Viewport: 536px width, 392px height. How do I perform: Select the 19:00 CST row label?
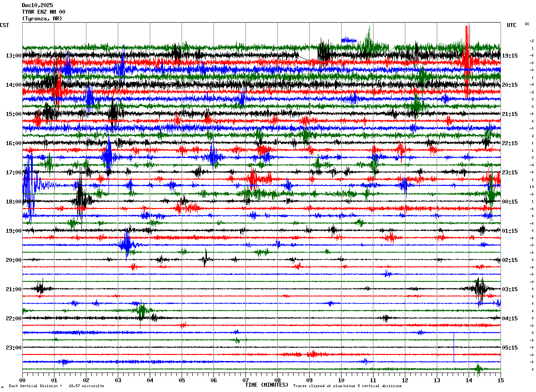14,231
